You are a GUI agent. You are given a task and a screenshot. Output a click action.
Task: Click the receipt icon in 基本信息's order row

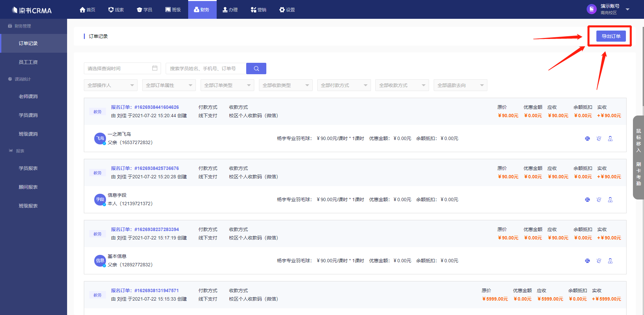(x=599, y=261)
